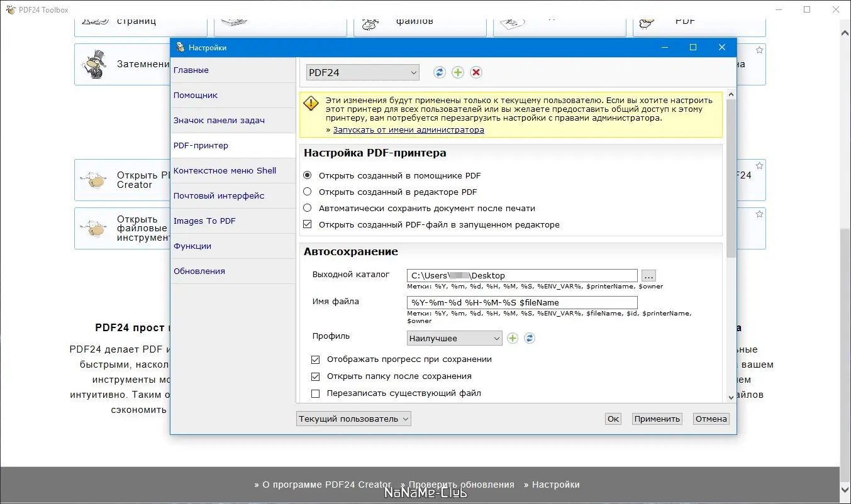Click О программе PDF24 Creator link
The image size is (851, 504).
click(327, 485)
